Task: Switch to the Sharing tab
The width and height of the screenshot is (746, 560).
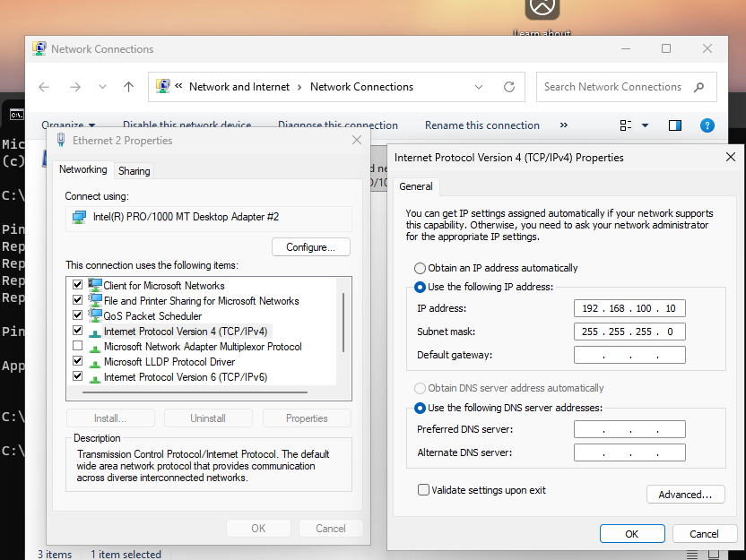Action: click(134, 171)
